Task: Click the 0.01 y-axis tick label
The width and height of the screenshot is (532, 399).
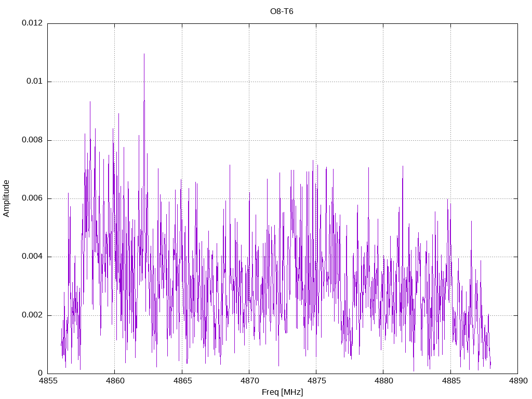Action: [35, 82]
